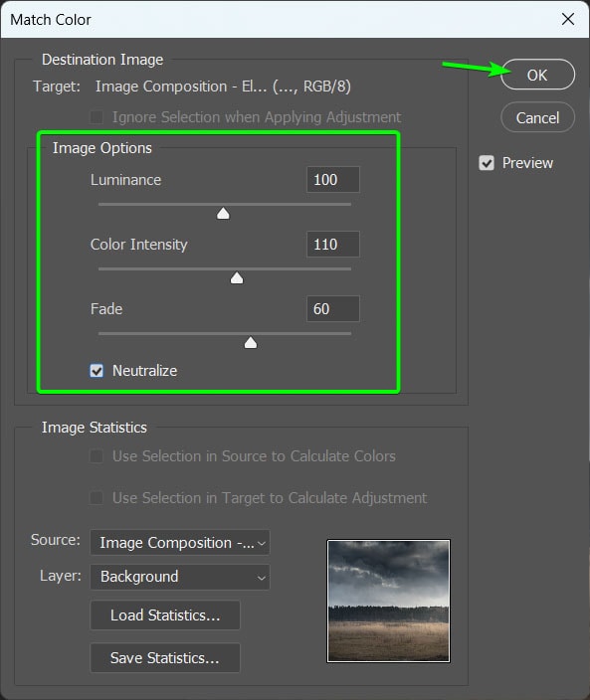
Task: Click the Fade value field
Action: point(332,308)
